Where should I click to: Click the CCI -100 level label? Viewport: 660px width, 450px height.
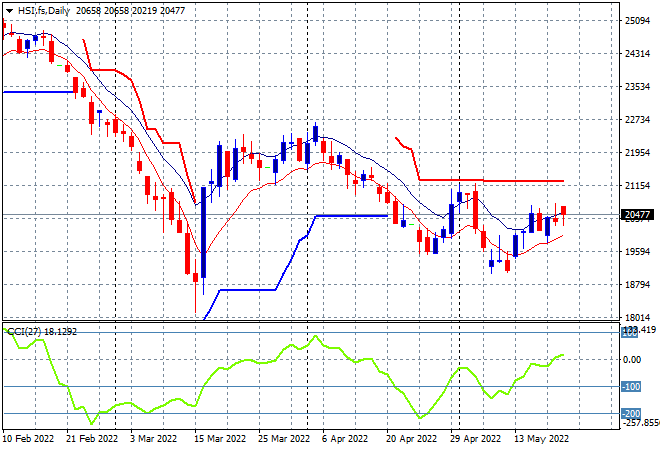(x=631, y=386)
